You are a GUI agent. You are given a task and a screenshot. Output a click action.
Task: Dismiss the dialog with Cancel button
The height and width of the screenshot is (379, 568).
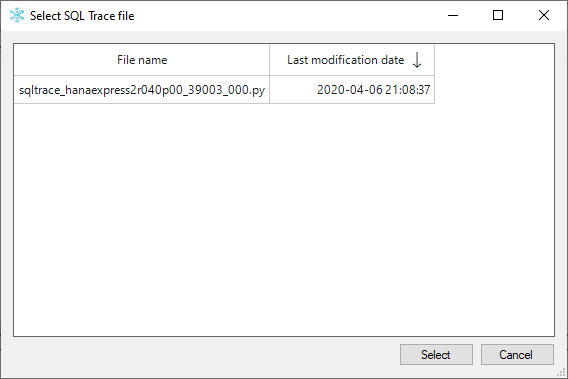click(x=517, y=354)
